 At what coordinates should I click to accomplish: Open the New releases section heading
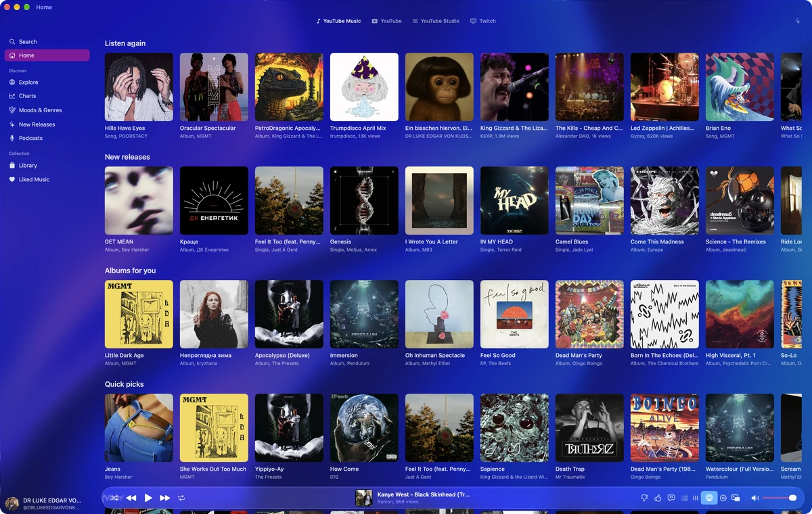tap(127, 157)
